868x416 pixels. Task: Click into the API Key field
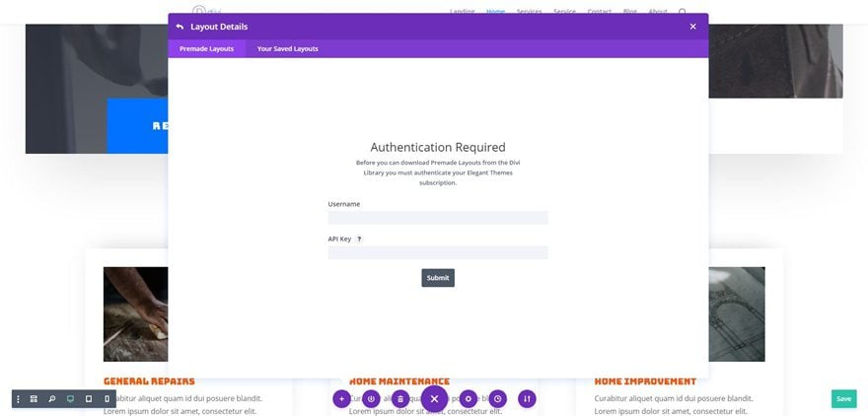438,252
